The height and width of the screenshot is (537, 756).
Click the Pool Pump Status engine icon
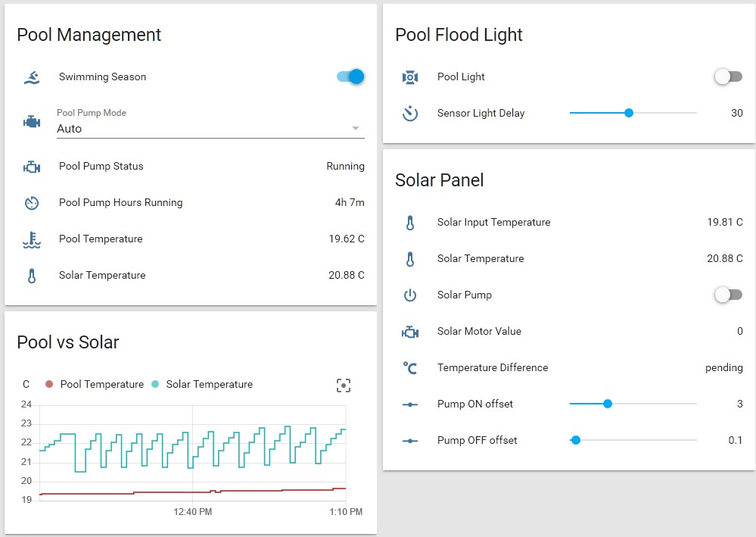click(32, 167)
